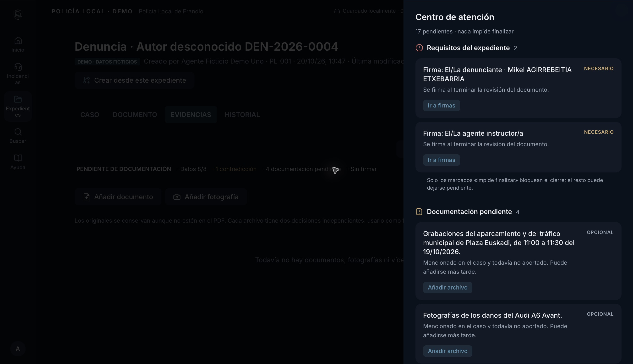Click 17 pendientes · nada impide finalizar text
Viewport: 633px width, 364px height.
(464, 32)
